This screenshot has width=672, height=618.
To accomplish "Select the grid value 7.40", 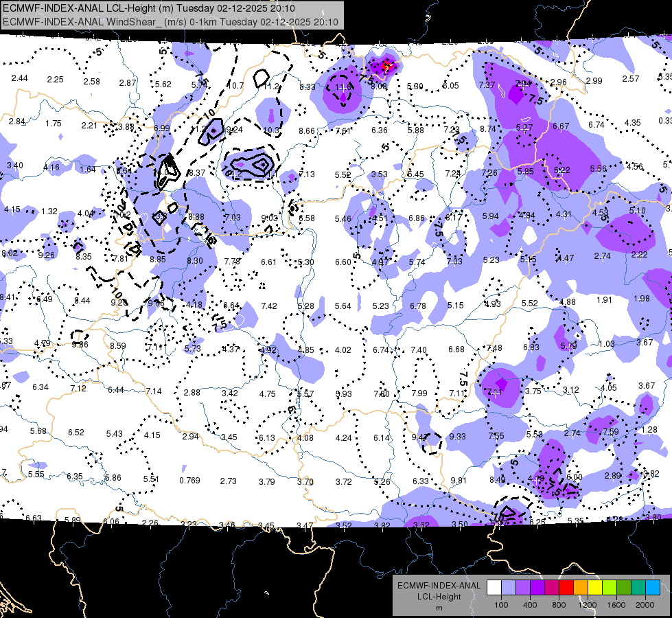I will click(418, 350).
